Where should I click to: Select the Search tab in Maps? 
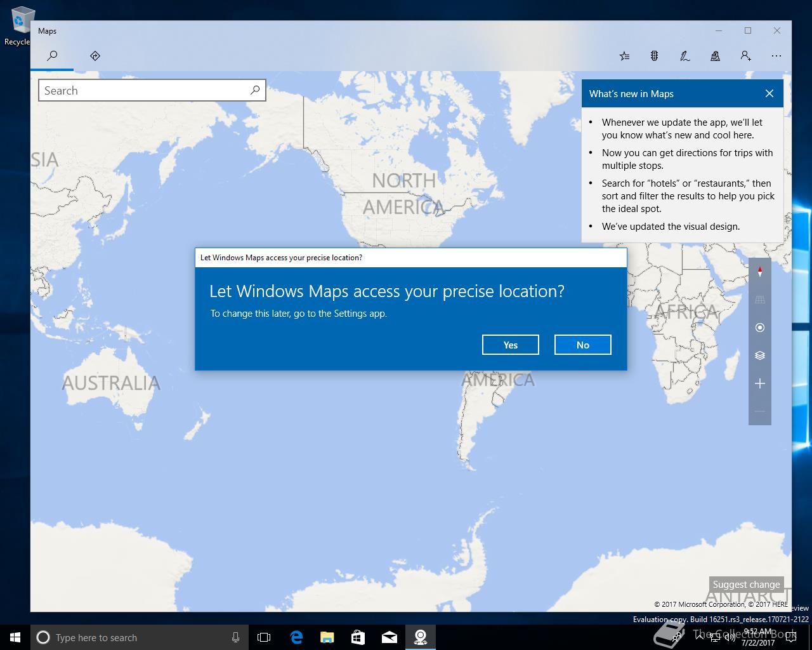coord(52,56)
